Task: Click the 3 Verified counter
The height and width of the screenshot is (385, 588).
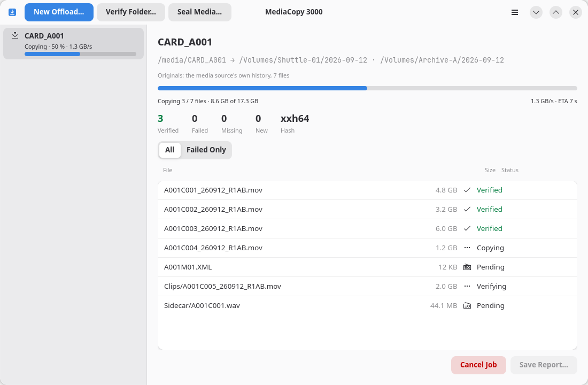Action: (x=168, y=124)
